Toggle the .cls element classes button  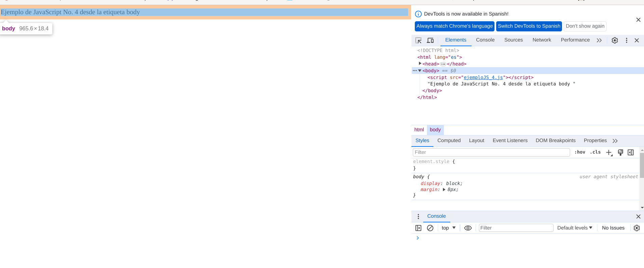click(595, 152)
